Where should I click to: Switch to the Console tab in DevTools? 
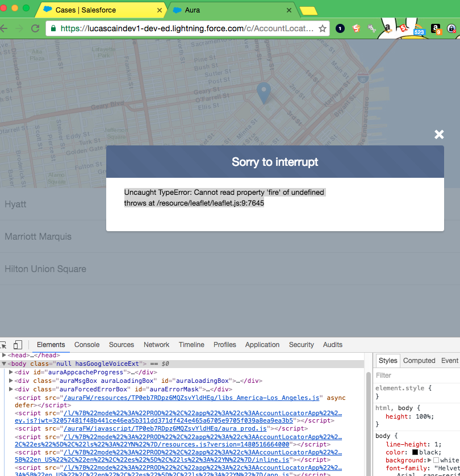coord(87,345)
